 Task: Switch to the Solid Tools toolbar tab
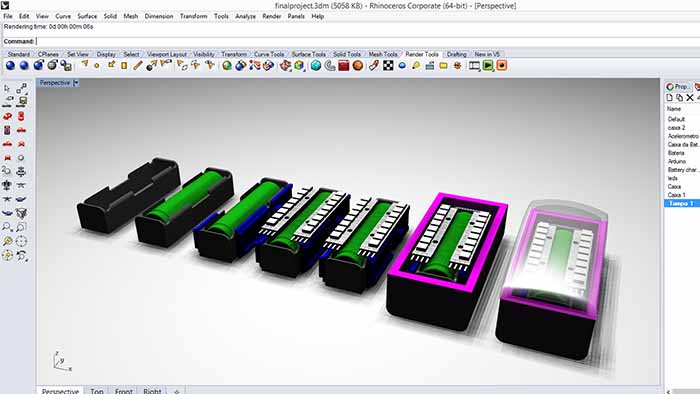pyautogui.click(x=347, y=54)
